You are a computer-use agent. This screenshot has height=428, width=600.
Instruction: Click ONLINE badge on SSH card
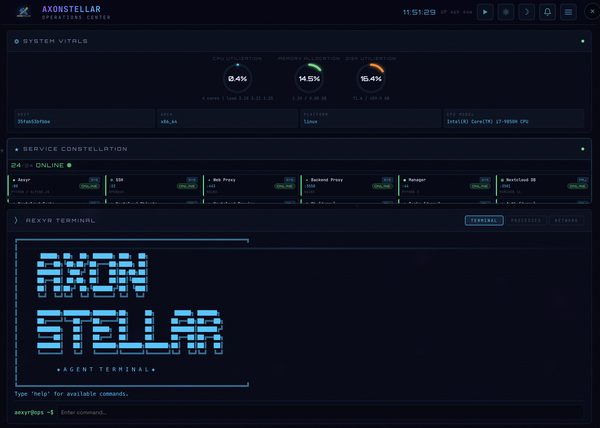pyautogui.click(x=187, y=186)
